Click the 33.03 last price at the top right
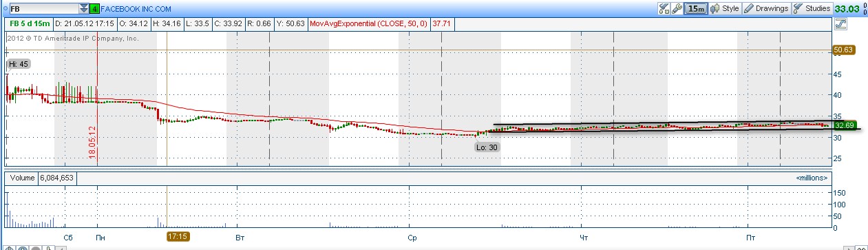868x250 pixels. point(847,9)
